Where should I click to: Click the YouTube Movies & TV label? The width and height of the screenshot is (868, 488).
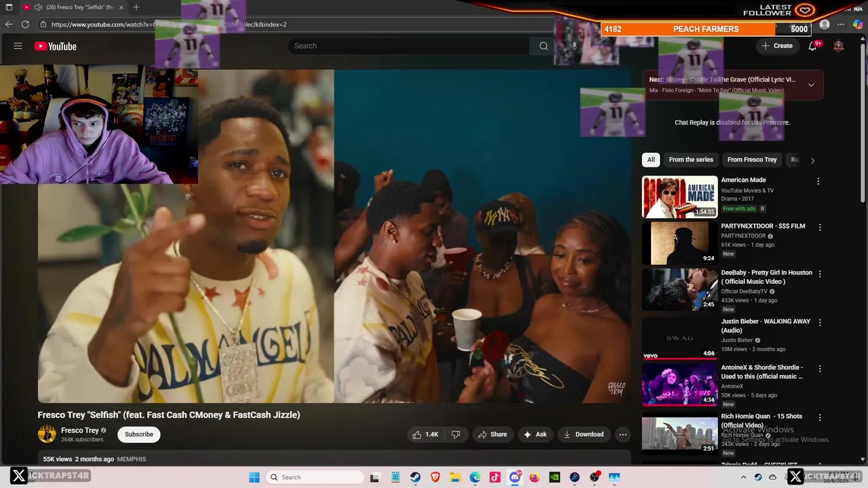pyautogui.click(x=747, y=190)
